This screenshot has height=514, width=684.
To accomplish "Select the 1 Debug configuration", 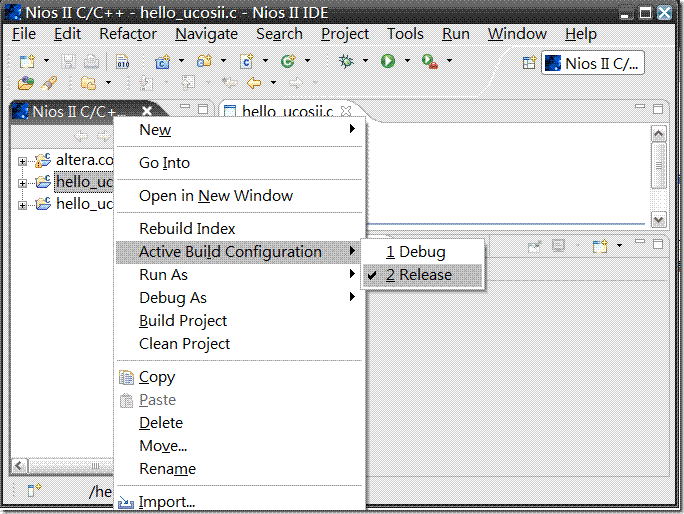I will tap(422, 252).
